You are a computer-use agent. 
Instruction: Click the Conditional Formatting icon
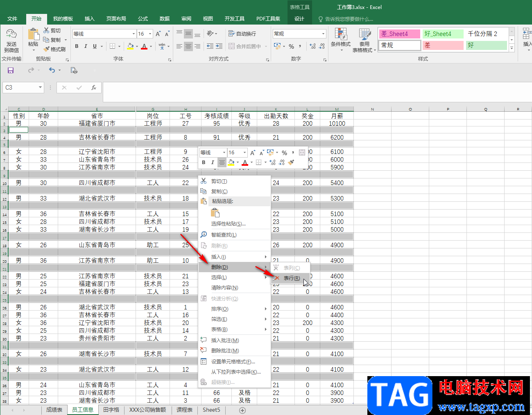point(340,34)
